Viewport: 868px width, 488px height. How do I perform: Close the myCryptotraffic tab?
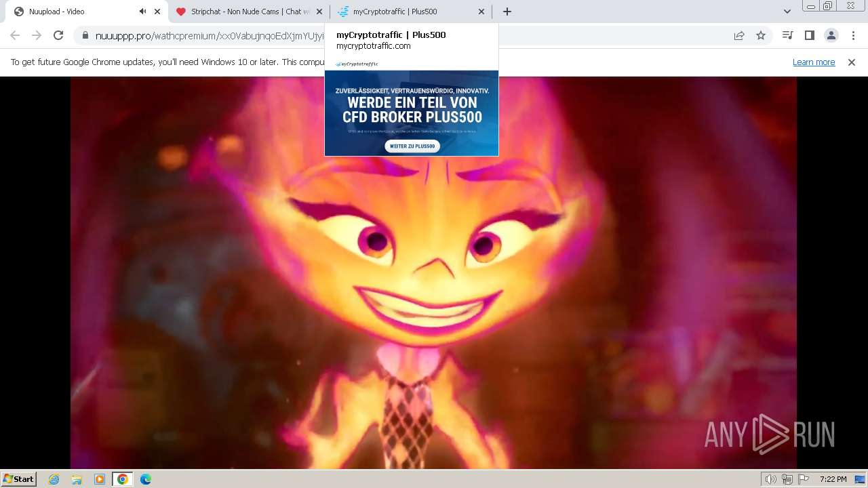481,12
